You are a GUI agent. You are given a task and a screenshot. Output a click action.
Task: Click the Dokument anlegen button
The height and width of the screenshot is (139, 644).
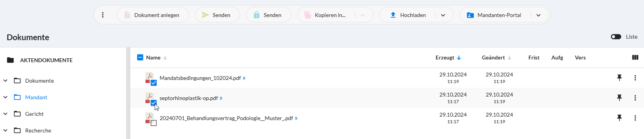tap(153, 15)
